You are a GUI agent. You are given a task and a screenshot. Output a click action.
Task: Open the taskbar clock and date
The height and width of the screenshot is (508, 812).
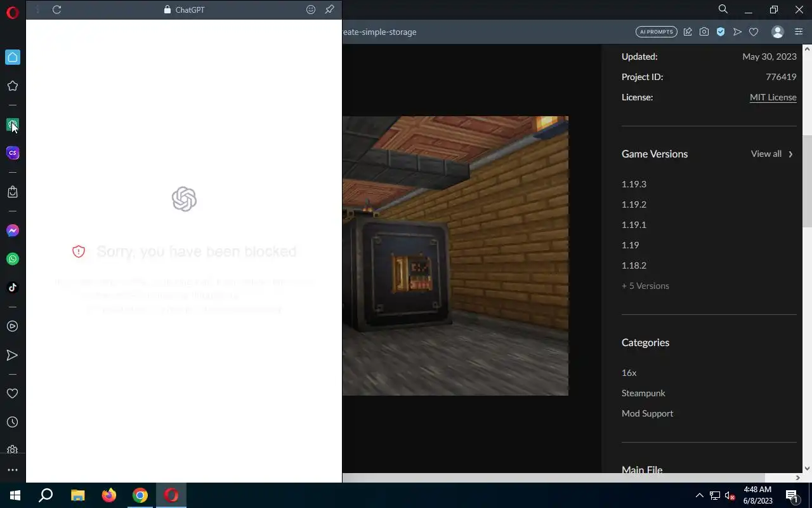tap(757, 495)
